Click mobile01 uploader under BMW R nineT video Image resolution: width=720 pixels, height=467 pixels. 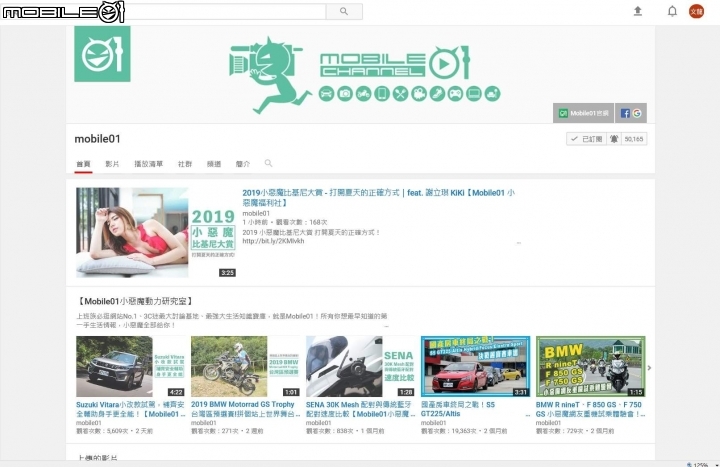tap(548, 423)
